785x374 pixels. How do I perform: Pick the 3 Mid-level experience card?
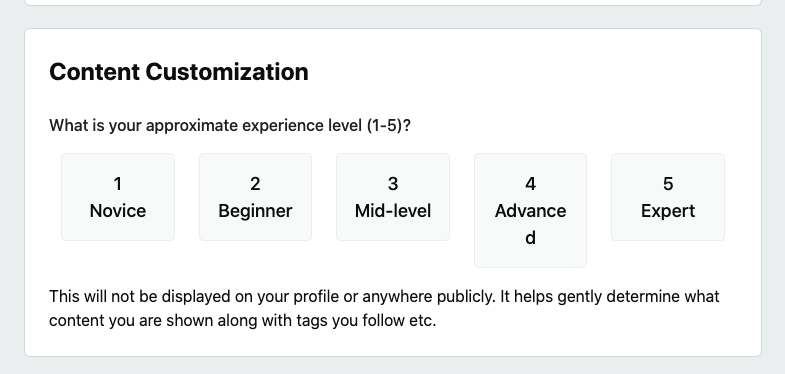coord(393,197)
